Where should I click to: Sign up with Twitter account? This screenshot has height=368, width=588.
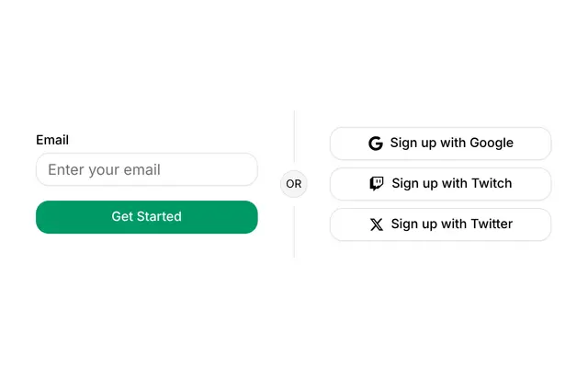pyautogui.click(x=441, y=224)
